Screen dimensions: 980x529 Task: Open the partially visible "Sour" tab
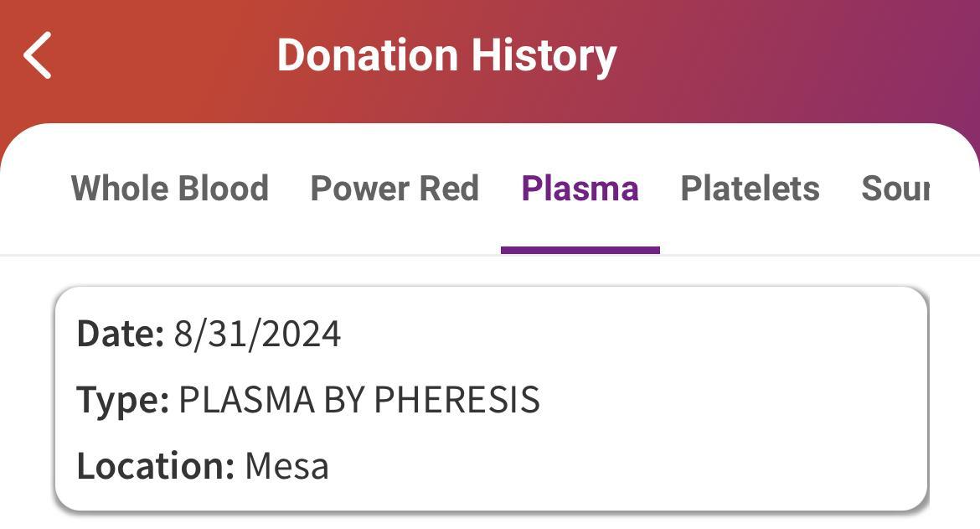[895, 188]
